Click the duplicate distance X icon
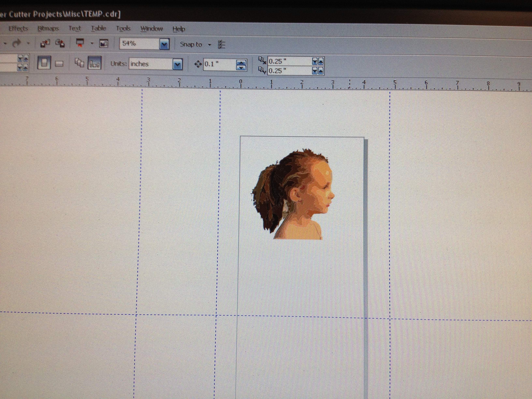Viewport: 532px width, 399px height. tap(262, 60)
